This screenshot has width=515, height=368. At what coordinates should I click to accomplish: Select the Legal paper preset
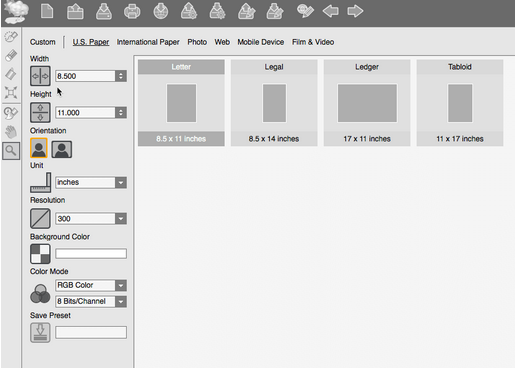click(274, 103)
